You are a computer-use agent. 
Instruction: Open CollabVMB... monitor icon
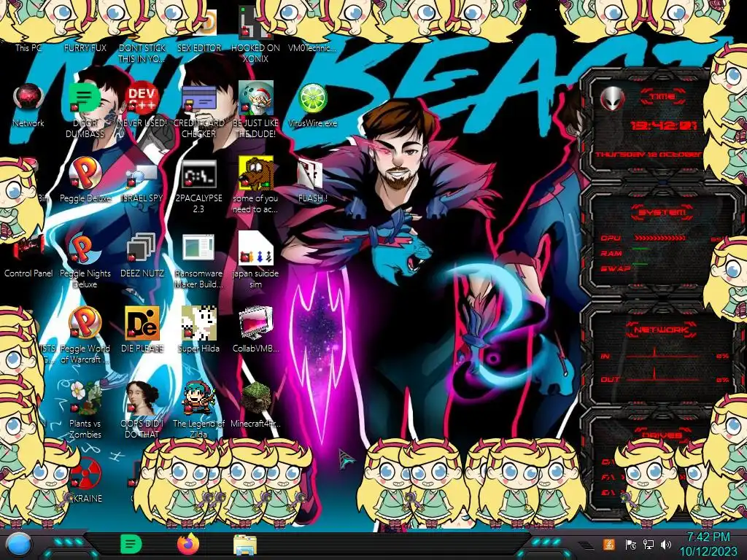pyautogui.click(x=255, y=323)
